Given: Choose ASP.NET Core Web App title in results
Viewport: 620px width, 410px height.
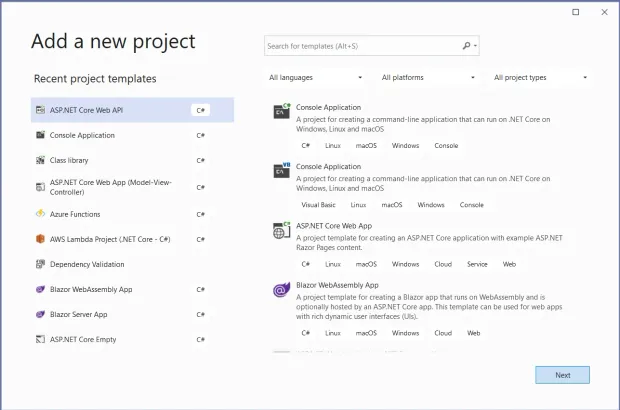Looking at the screenshot, I should pos(334,226).
